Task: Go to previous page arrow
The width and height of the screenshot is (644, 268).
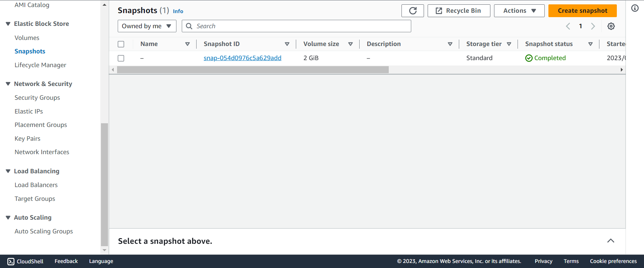Action: pyautogui.click(x=568, y=26)
